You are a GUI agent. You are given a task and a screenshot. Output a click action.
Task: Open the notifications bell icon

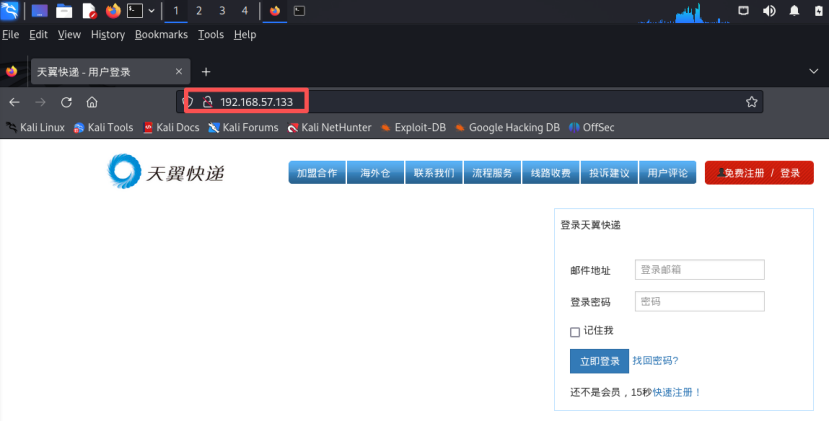(794, 11)
